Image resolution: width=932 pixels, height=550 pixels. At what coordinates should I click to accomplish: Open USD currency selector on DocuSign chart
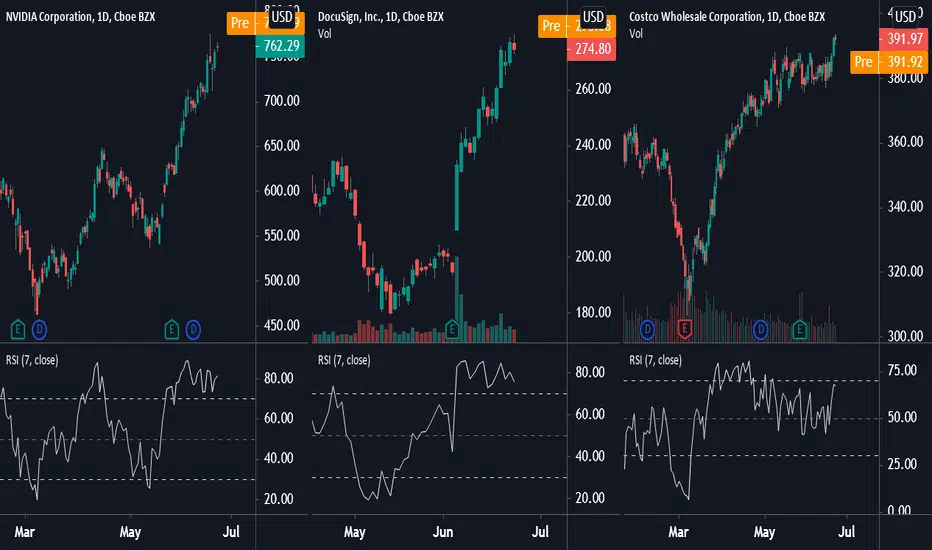(x=593, y=17)
